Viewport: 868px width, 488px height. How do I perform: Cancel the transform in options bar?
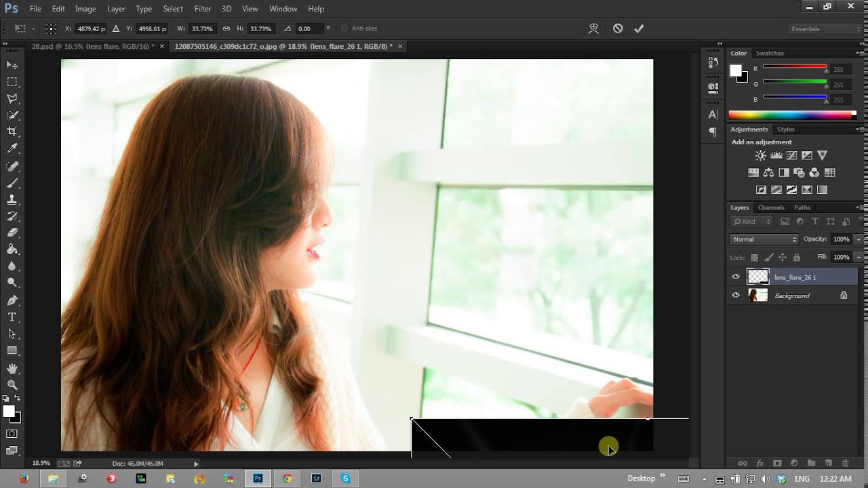(x=618, y=28)
